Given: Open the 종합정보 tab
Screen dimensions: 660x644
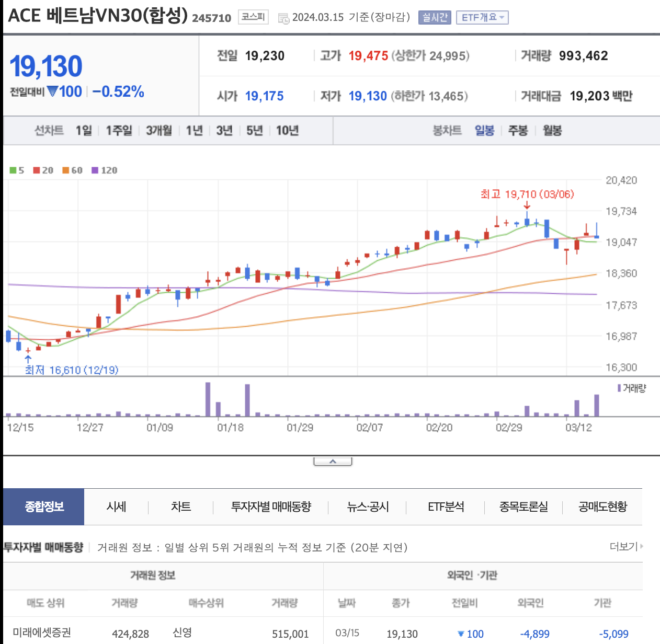Looking at the screenshot, I should pyautogui.click(x=44, y=507).
